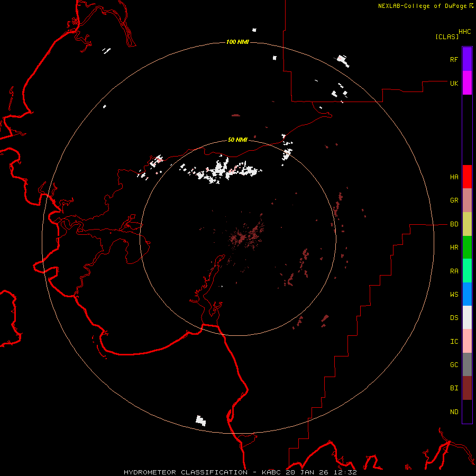Click the RA legend label

(454, 271)
